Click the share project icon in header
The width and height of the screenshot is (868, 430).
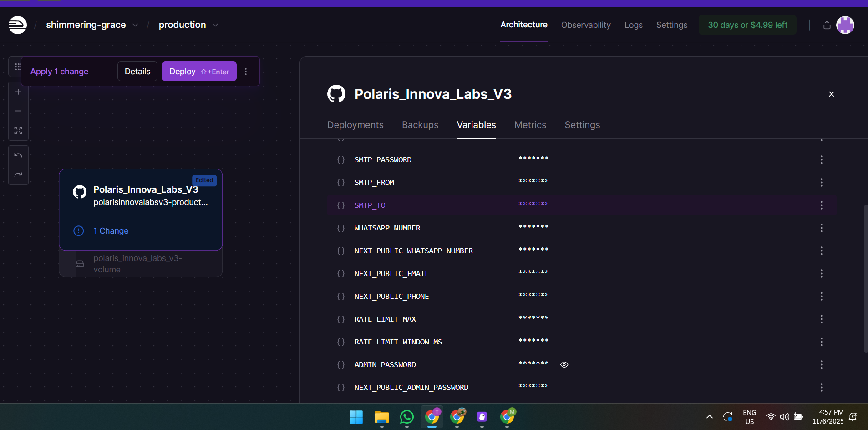point(827,25)
